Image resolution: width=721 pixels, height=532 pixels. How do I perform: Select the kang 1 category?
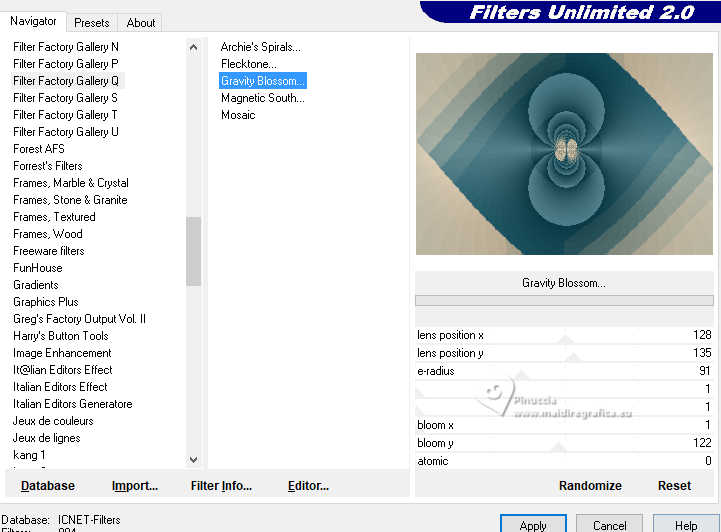29,455
